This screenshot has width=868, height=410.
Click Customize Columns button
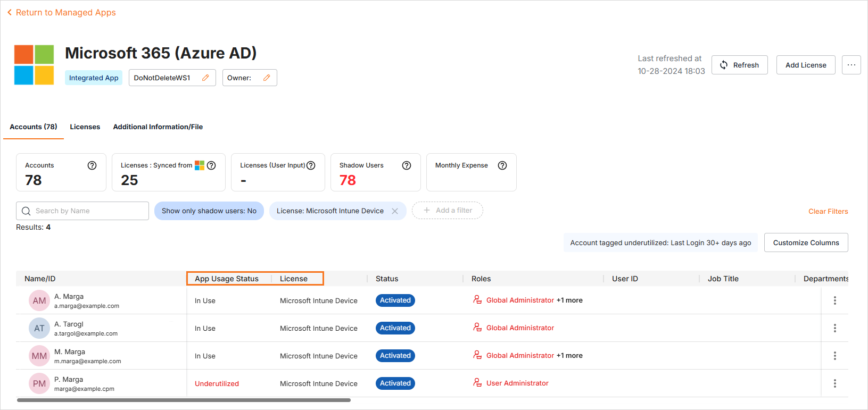[806, 242]
